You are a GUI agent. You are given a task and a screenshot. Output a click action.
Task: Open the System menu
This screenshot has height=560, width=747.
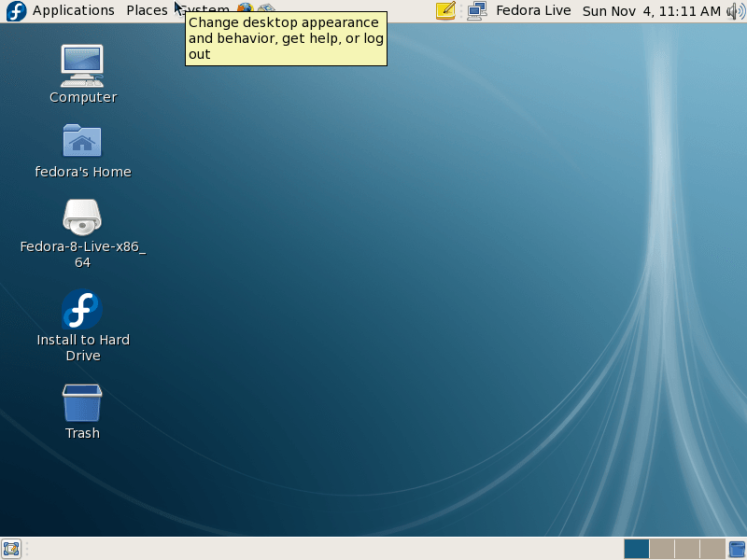point(204,9)
